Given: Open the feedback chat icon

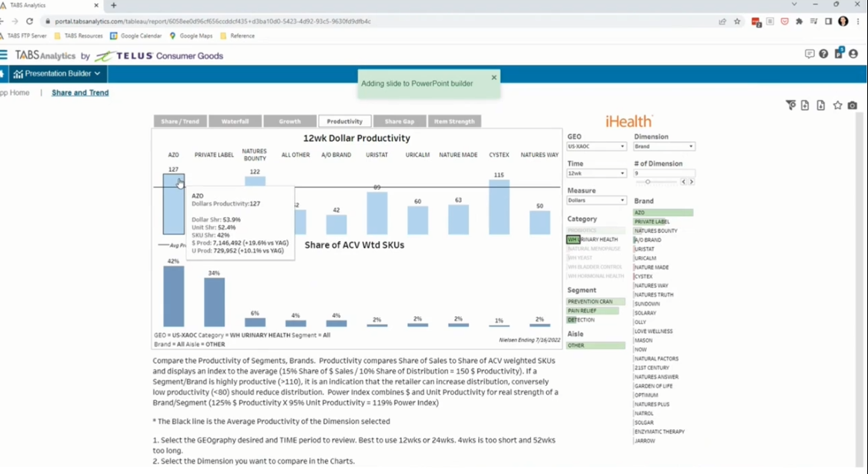Looking at the screenshot, I should pos(809,54).
